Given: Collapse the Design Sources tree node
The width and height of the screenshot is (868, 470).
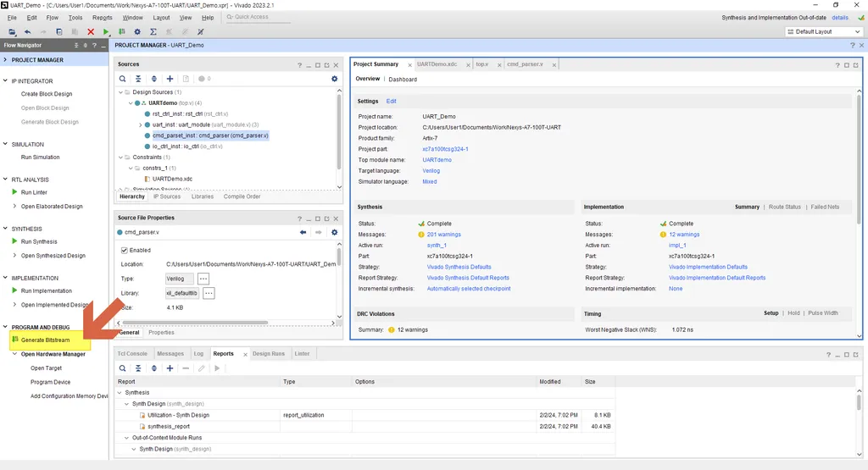Looking at the screenshot, I should (120, 92).
